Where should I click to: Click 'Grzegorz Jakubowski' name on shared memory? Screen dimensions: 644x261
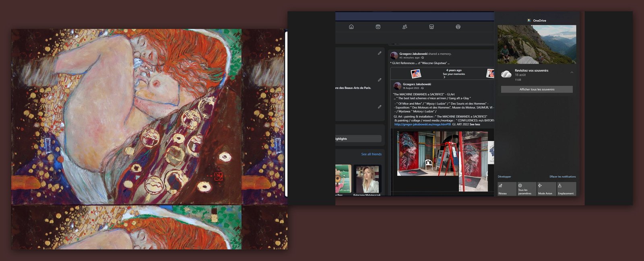(x=413, y=53)
